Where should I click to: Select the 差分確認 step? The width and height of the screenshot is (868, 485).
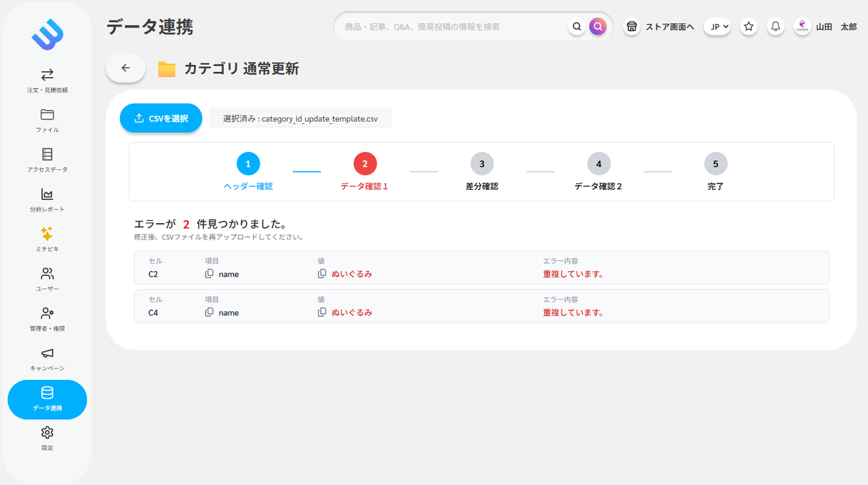[x=481, y=163]
